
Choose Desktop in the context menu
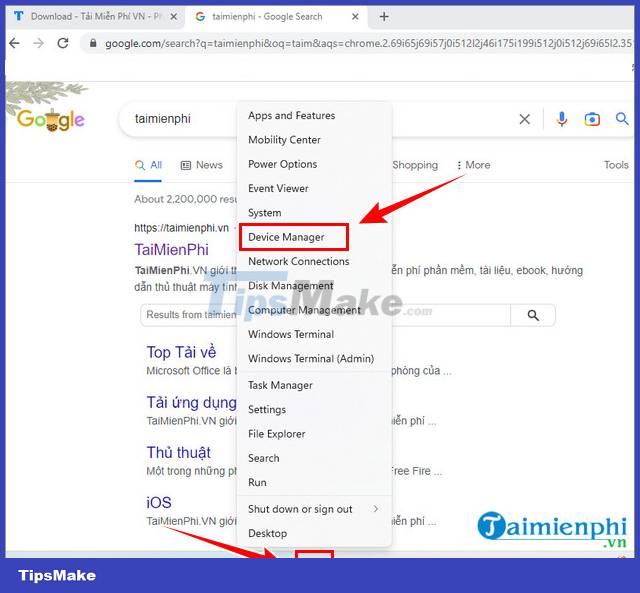(x=267, y=533)
